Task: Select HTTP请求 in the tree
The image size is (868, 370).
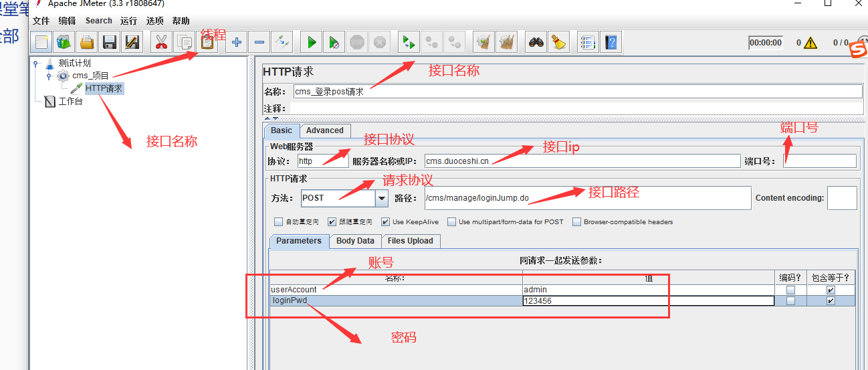Action: [x=104, y=88]
